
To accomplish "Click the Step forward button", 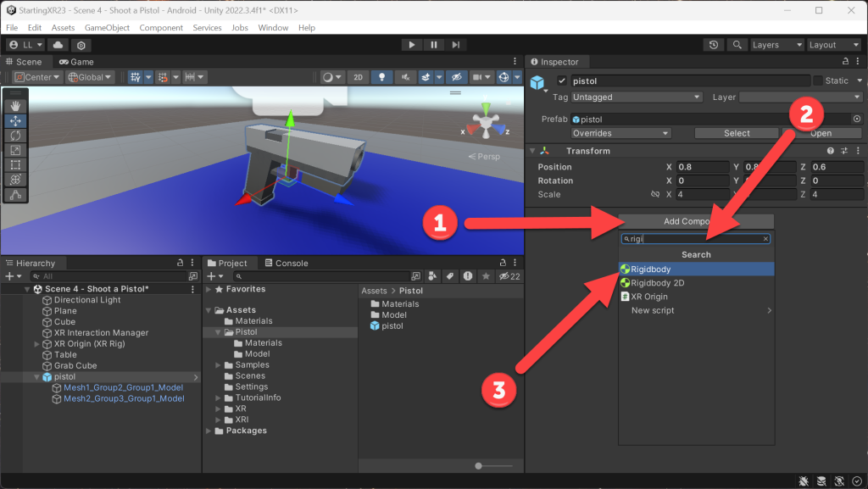I will tap(455, 45).
